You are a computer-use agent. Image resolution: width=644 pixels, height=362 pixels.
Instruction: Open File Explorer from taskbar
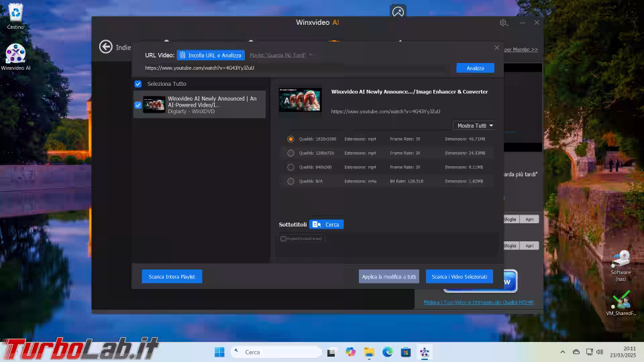point(369,352)
